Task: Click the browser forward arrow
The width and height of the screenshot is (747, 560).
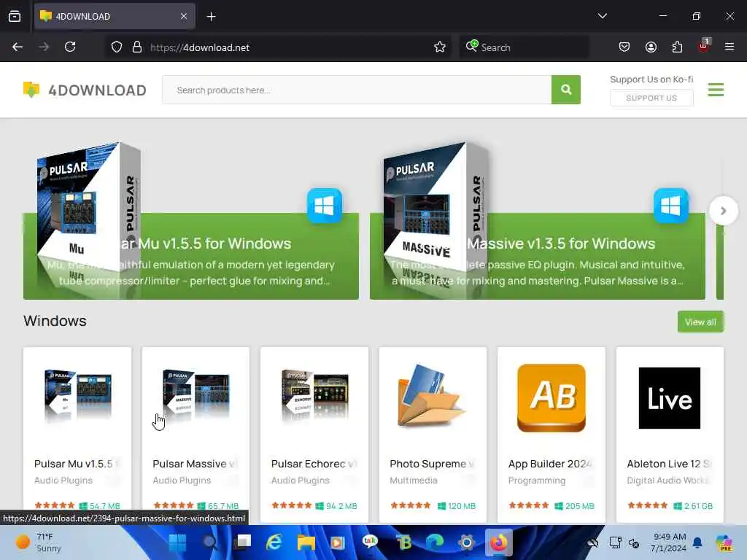Action: 44,47
